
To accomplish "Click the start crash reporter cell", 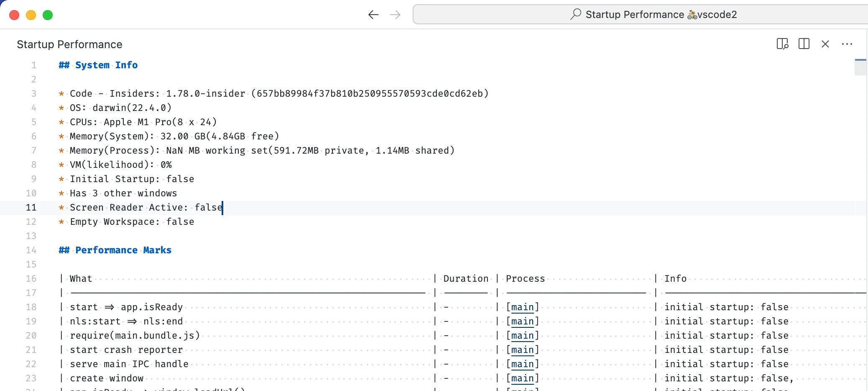I will 126,350.
